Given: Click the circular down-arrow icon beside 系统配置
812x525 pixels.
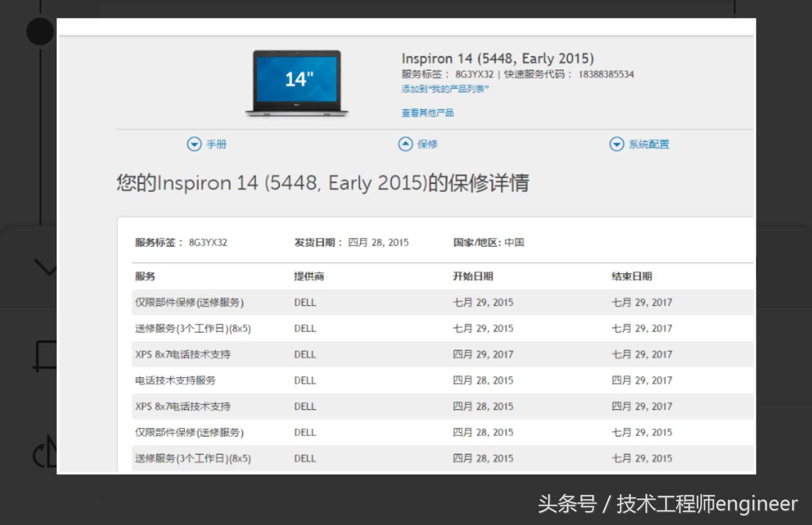Looking at the screenshot, I should click(617, 144).
